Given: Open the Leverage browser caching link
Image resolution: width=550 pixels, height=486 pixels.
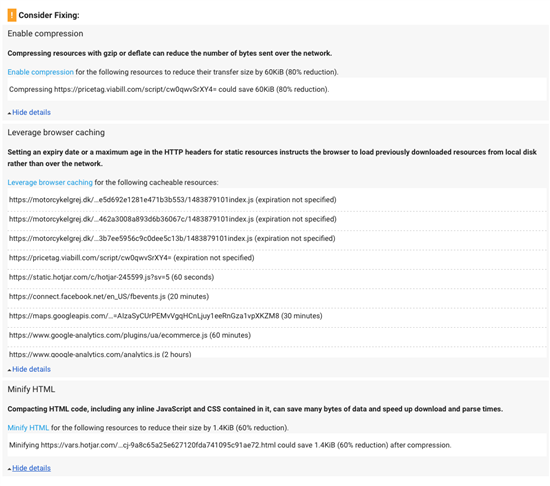Looking at the screenshot, I should pos(50,182).
